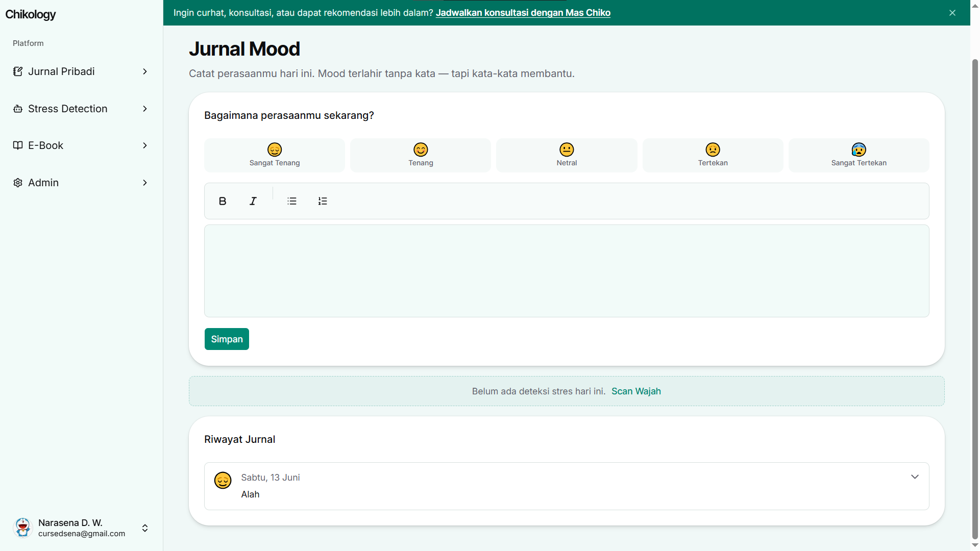This screenshot has height=551, width=980.
Task: Expand the Jurnal Pribadi menu chevron
Action: click(145, 71)
